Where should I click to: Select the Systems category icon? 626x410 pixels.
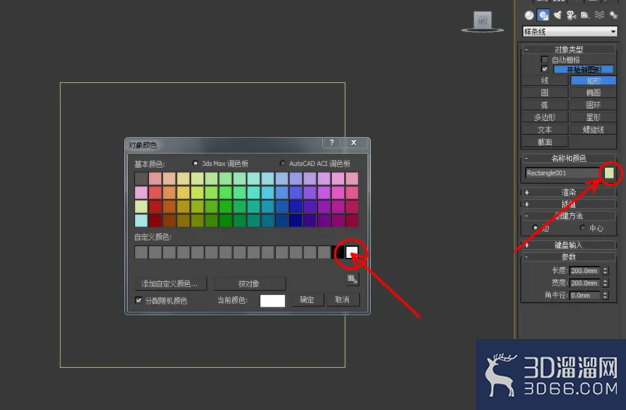pyautogui.click(x=613, y=16)
